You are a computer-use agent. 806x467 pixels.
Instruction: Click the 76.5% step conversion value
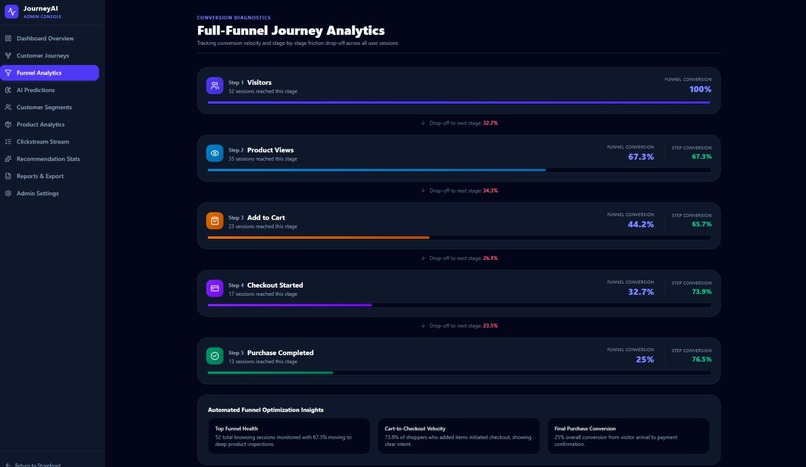click(x=702, y=359)
